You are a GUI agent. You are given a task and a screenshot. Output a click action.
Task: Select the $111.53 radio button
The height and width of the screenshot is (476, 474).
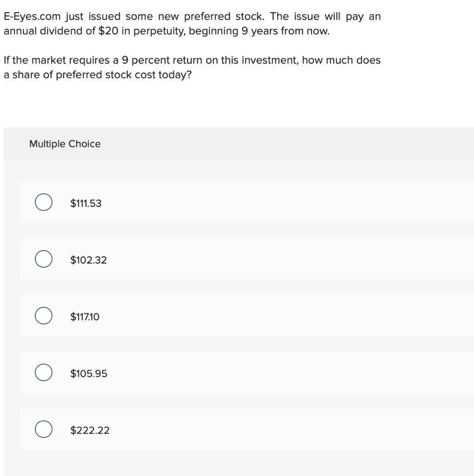[x=43, y=202]
